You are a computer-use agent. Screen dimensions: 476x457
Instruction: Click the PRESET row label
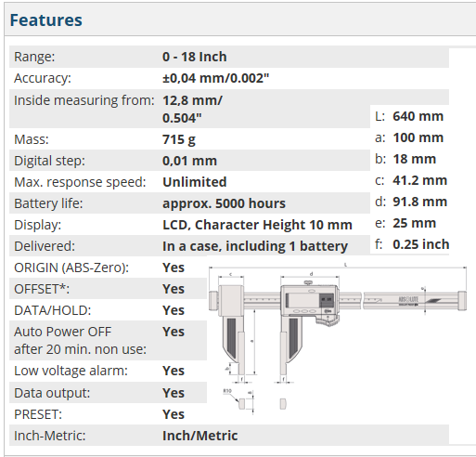[x=38, y=414]
